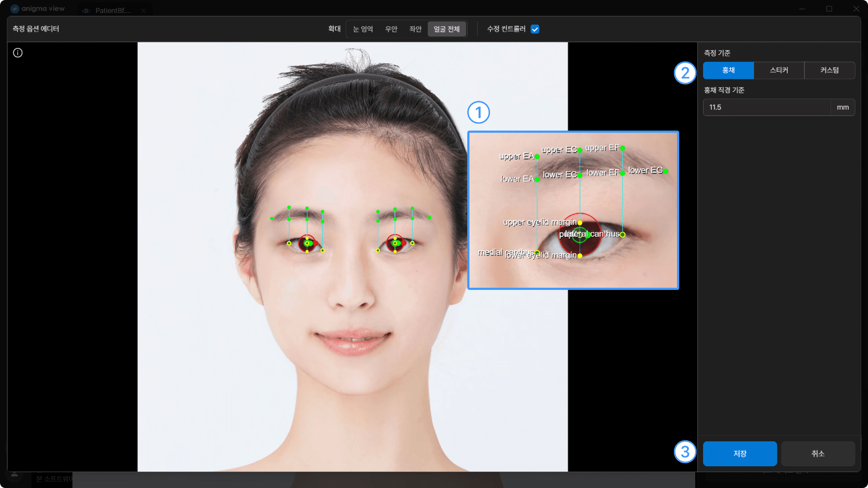
Task: Click the info icon above the photo
Action: coord(18,53)
